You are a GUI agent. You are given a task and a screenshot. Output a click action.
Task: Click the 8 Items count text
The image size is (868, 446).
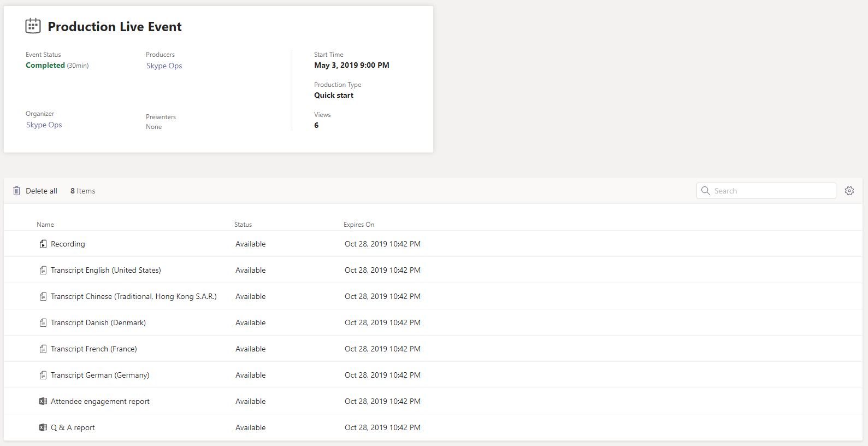click(83, 191)
